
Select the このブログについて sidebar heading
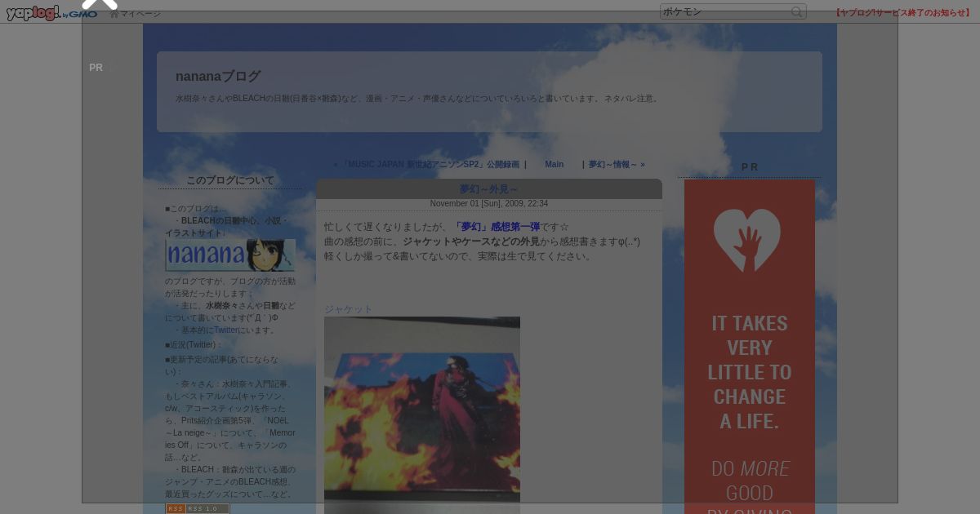pyautogui.click(x=230, y=180)
